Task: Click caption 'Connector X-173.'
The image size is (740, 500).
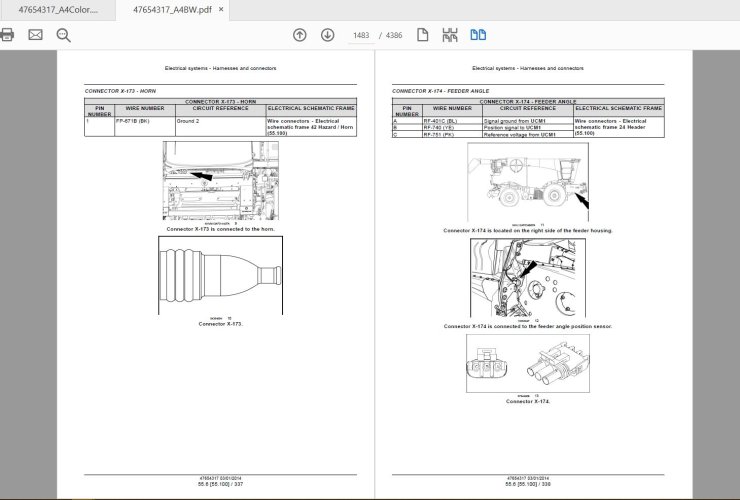Action: [220, 324]
